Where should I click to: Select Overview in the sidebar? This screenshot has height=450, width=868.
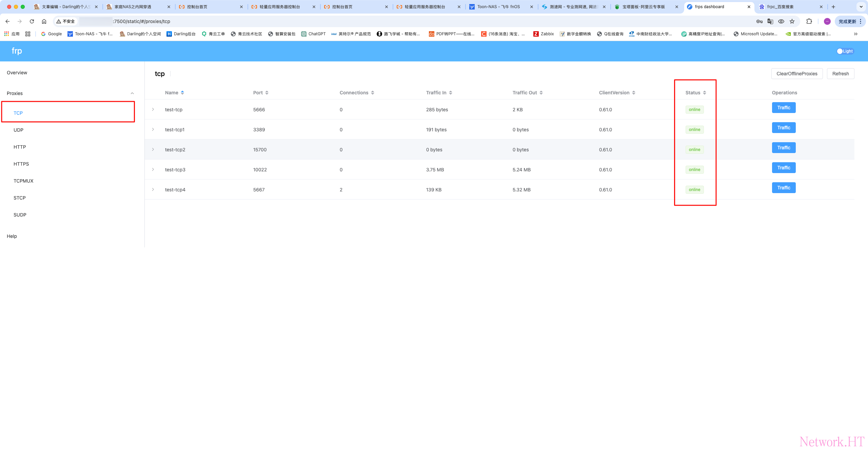point(17,73)
